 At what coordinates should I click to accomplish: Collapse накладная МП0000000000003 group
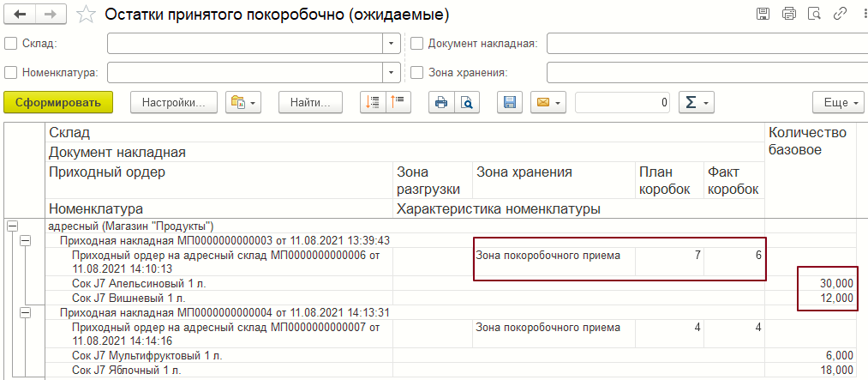[x=25, y=241]
